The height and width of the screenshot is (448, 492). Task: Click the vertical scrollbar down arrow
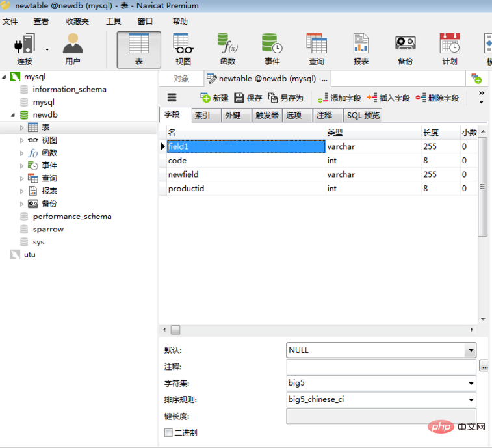pyautogui.click(x=483, y=319)
